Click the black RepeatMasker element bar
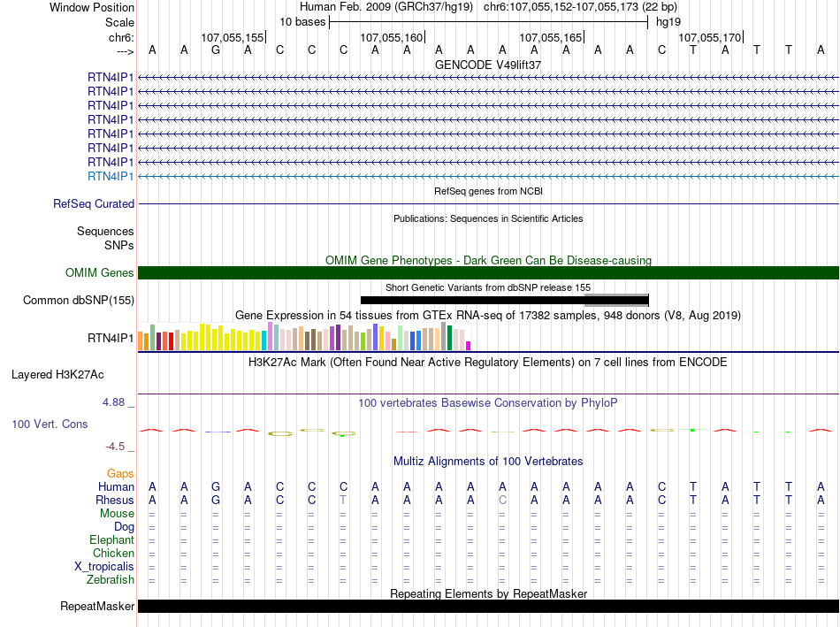 click(488, 606)
